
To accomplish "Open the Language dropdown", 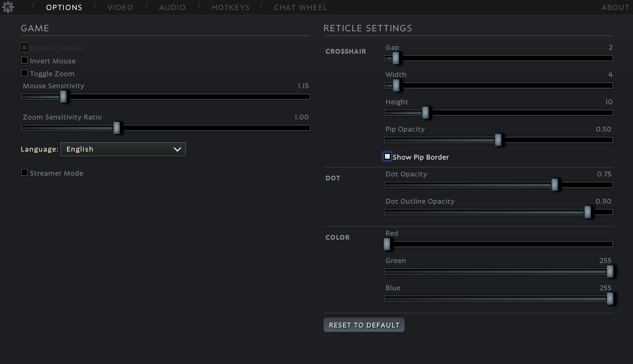I will [x=123, y=149].
